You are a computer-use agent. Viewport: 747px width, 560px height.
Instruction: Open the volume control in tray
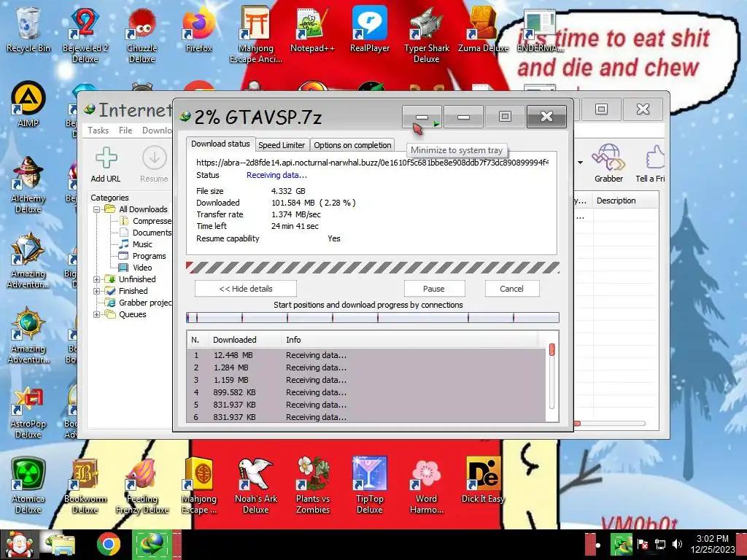click(x=677, y=544)
